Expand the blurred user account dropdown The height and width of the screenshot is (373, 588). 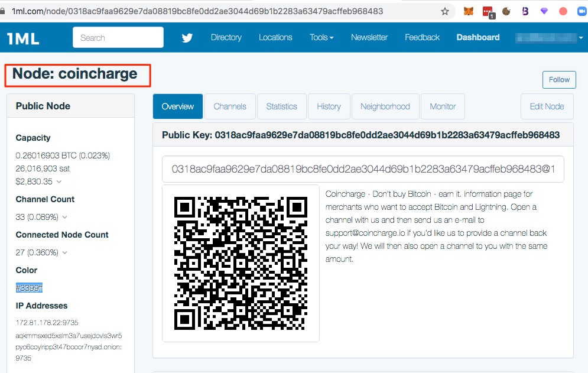pos(549,37)
